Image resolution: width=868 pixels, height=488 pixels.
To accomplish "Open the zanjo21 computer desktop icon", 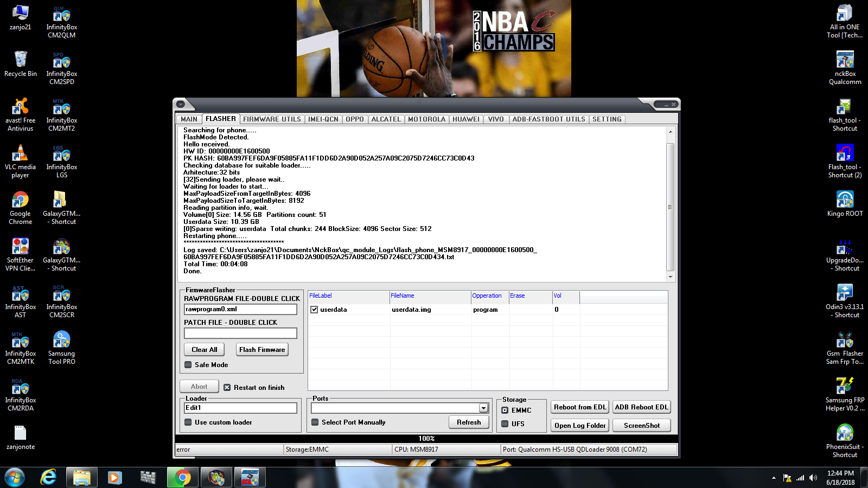I will click(x=20, y=17).
